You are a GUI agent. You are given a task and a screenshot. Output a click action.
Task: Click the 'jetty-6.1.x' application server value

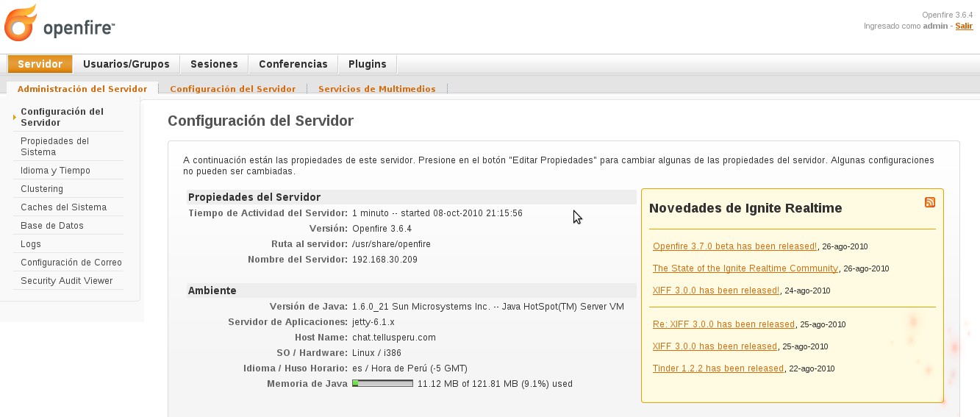click(373, 322)
